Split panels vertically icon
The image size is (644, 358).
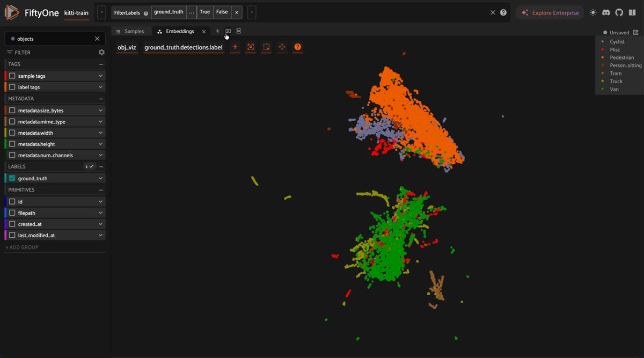tap(239, 31)
